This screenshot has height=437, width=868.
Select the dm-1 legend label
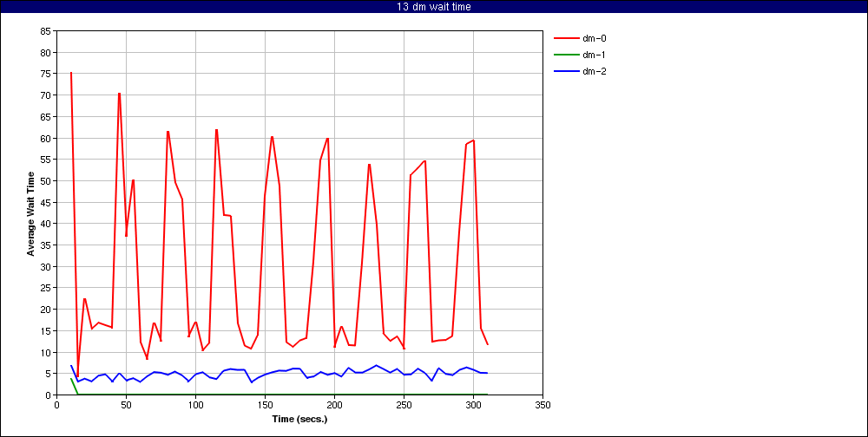(x=595, y=55)
